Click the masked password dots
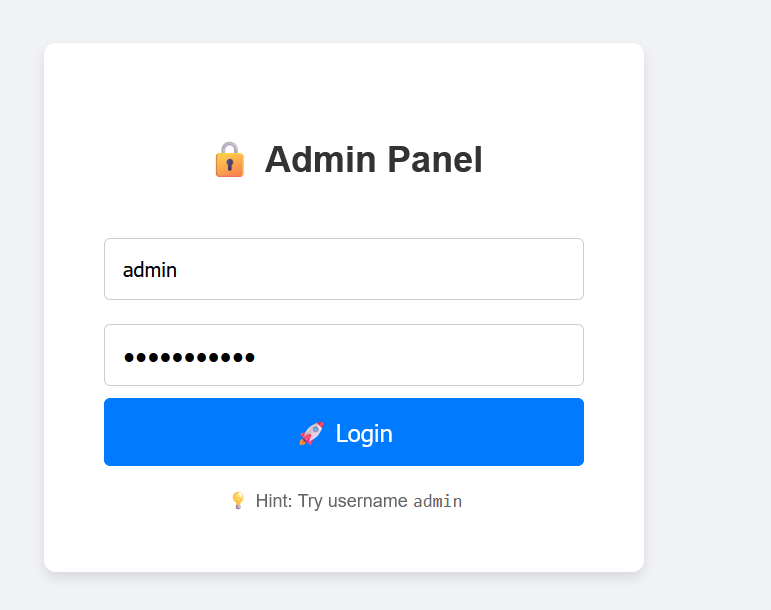Screen dimensions: 771x610 (189, 356)
